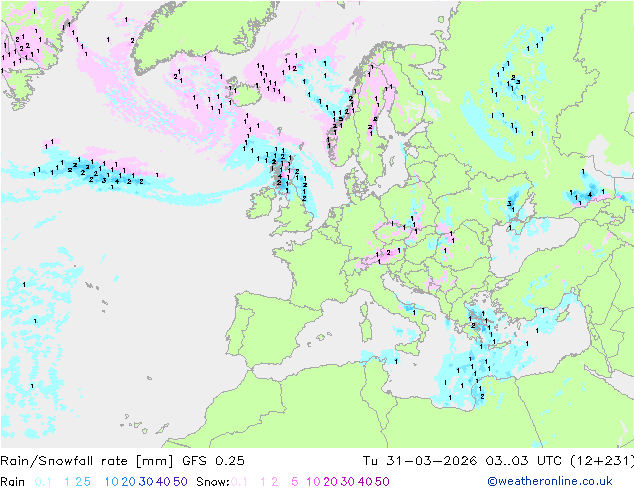
Task: Pick the Snow 5 legend color value
Action: pos(295,482)
